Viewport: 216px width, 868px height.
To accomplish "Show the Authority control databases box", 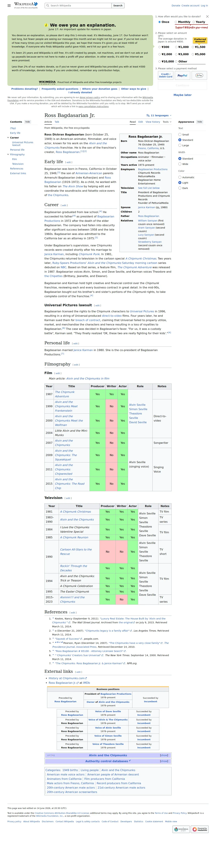I will (x=164, y=761).
